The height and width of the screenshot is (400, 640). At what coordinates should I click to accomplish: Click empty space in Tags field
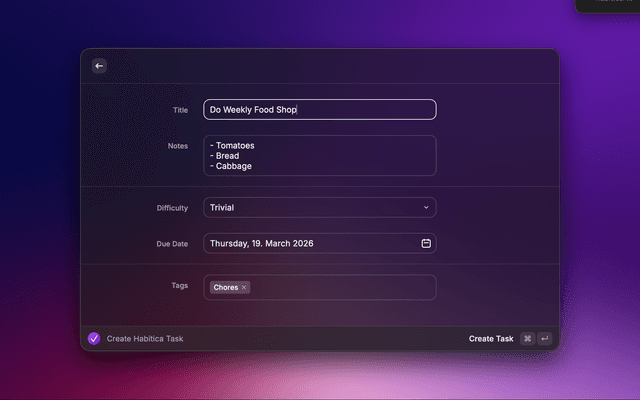(x=340, y=288)
